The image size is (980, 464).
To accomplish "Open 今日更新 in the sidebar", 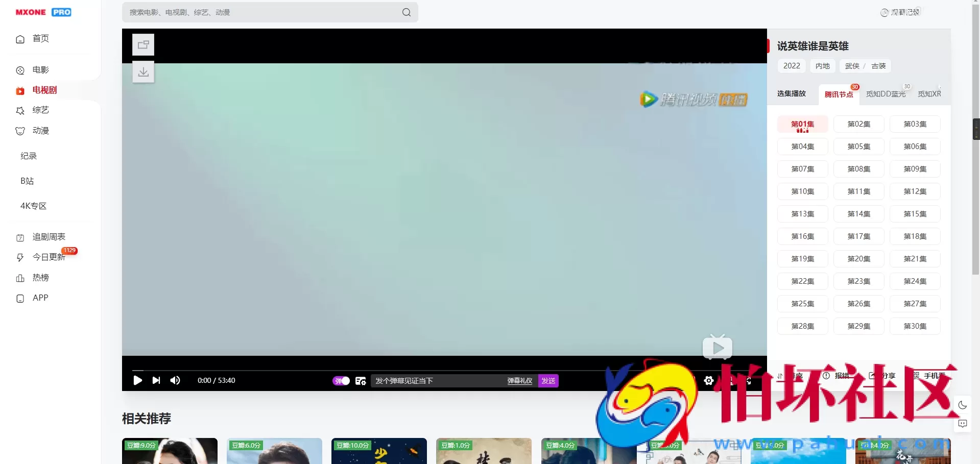I will [x=49, y=257].
